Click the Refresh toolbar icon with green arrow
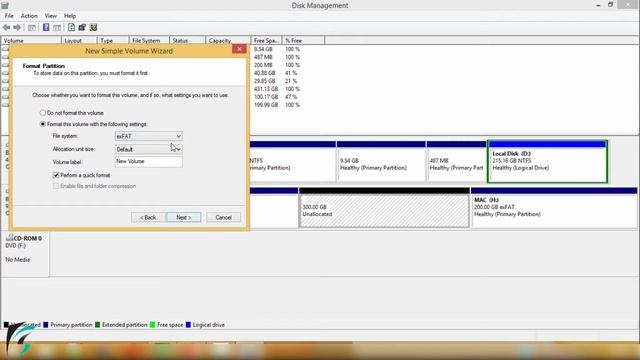Screen dimensions: 640x360 click(71, 27)
